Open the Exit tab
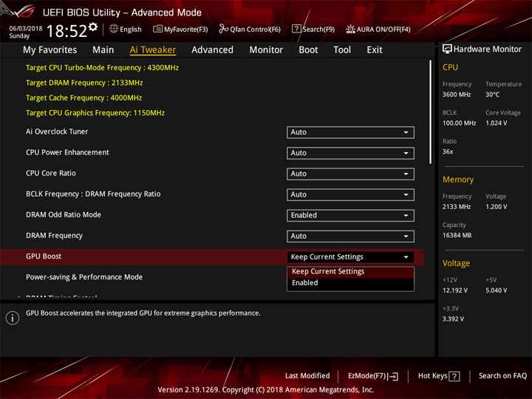This screenshot has height=399, width=532. tap(375, 50)
